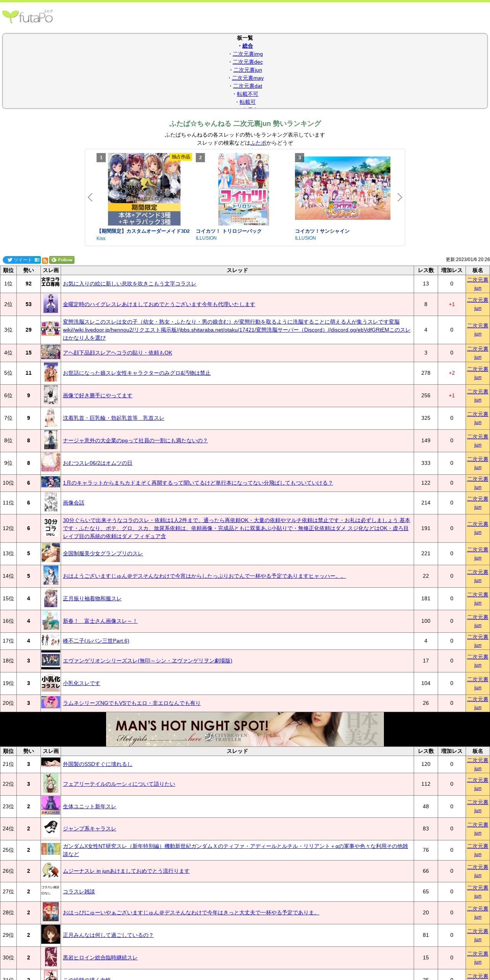Click the thumbnail in the 29位 row
The height and width of the screenshot is (980, 490).
pyautogui.click(x=51, y=935)
